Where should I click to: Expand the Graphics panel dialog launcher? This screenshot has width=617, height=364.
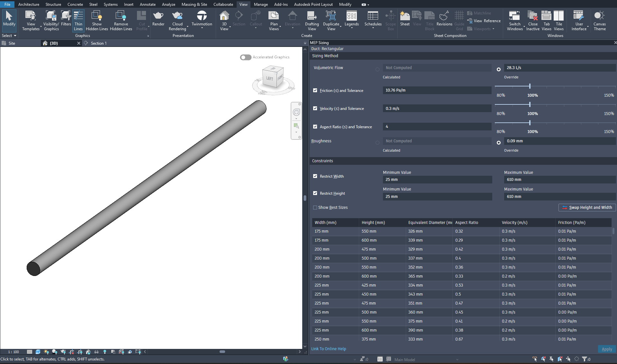(148, 36)
